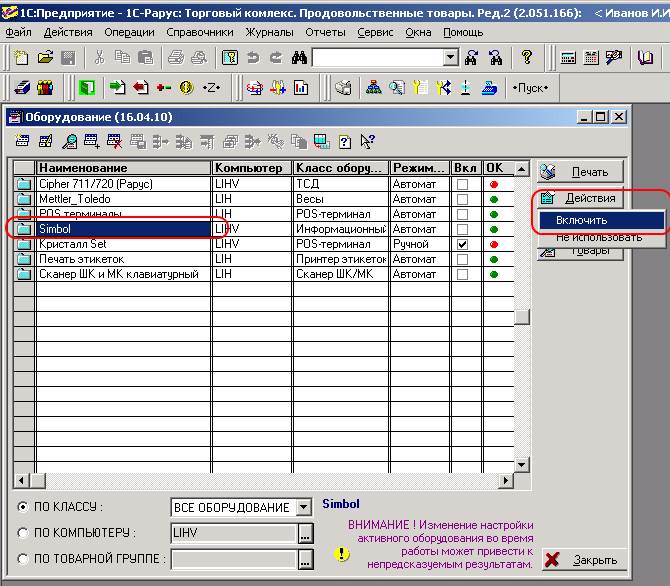
Task: Click the «Пуск» toolbar button
Action: click(x=530, y=88)
